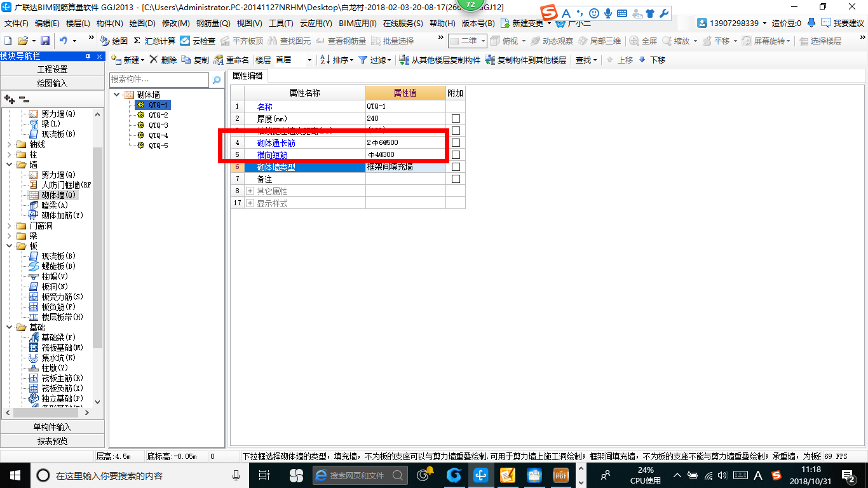Run 汇总计算 summary calculation
The height and width of the screenshot is (488, 868).
pyautogui.click(x=154, y=41)
